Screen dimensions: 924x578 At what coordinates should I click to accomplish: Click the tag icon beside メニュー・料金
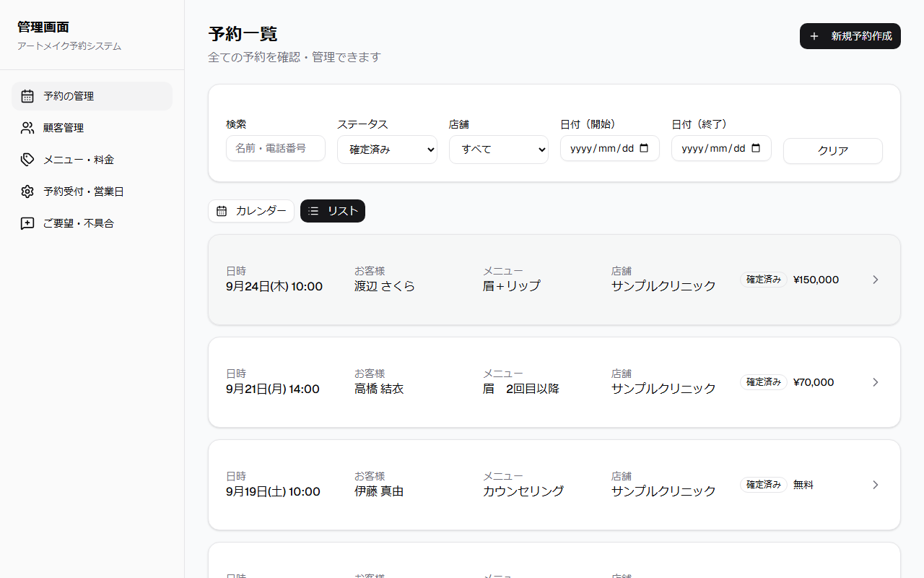(x=27, y=160)
